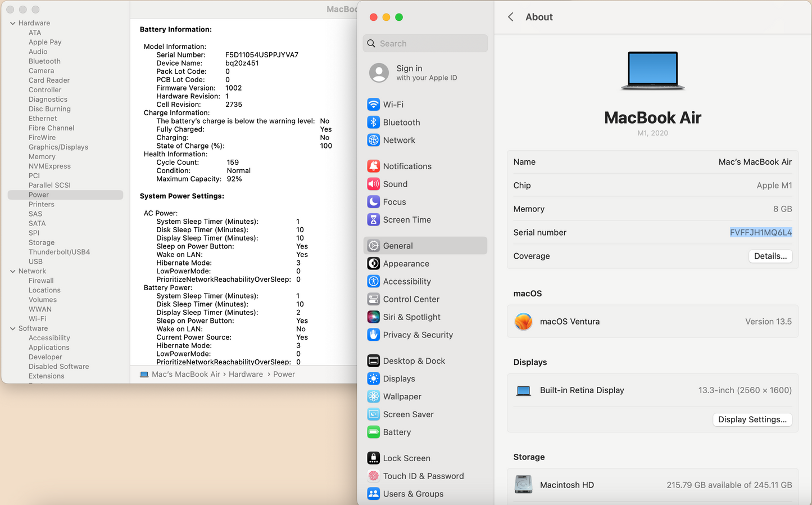The height and width of the screenshot is (505, 812).
Task: Open Siri & Spotlight icon
Action: coord(373,317)
